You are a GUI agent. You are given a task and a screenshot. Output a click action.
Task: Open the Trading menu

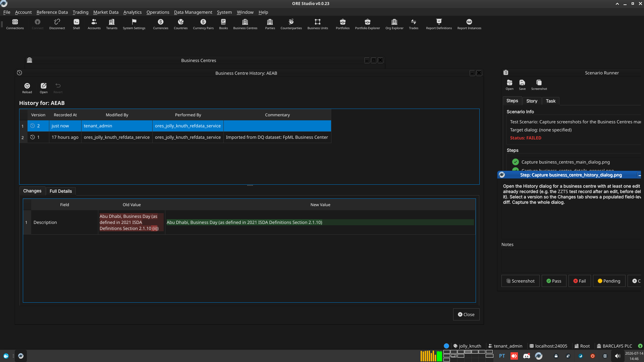(x=80, y=12)
